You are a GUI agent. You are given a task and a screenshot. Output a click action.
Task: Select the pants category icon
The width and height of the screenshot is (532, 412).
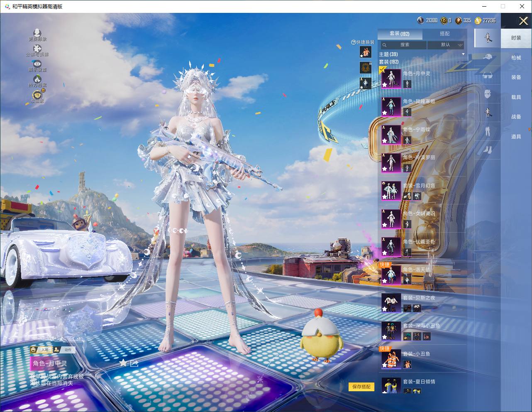pyautogui.click(x=488, y=131)
